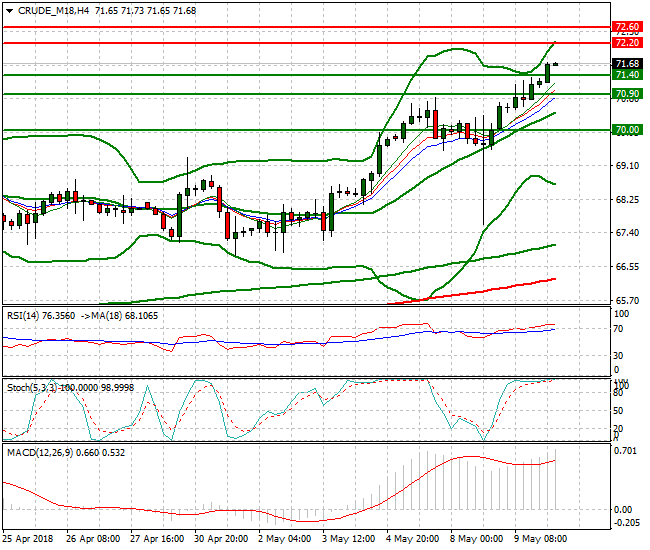This screenshot has height=550, width=650.
Task: Click the MACD scale value -0.205
Action: click(626, 523)
